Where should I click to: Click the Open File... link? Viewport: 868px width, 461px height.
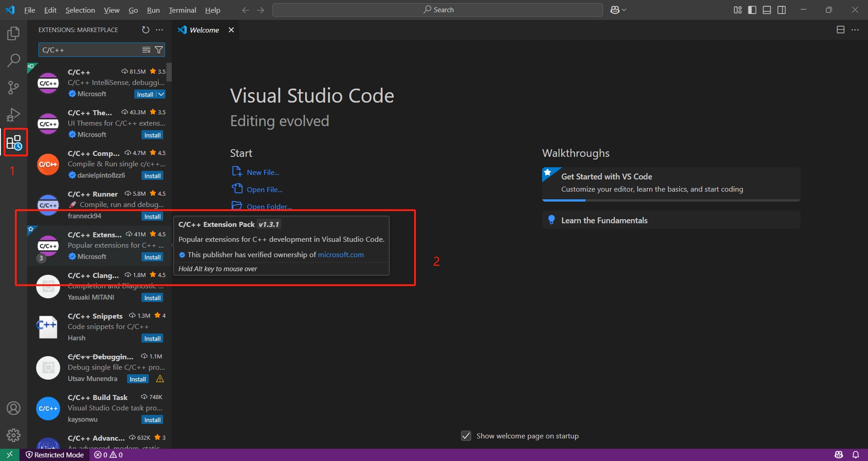264,189
